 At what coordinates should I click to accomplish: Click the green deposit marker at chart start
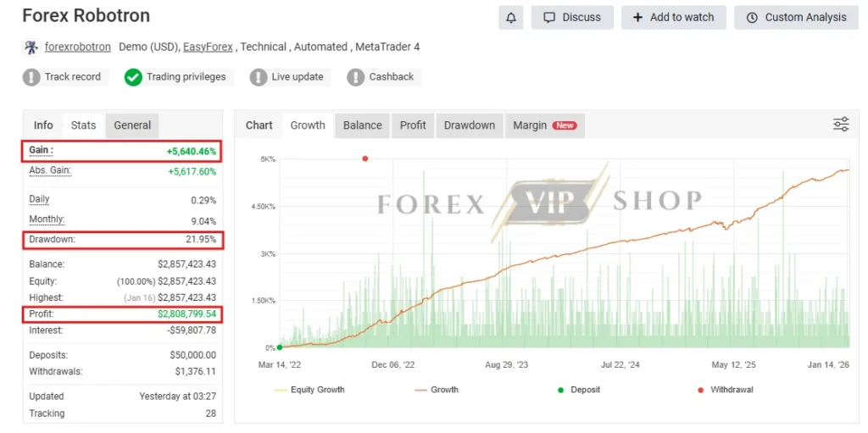pyautogui.click(x=280, y=347)
